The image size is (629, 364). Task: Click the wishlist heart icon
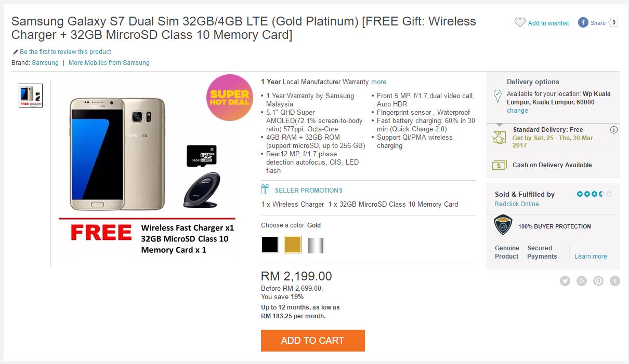[x=520, y=22]
